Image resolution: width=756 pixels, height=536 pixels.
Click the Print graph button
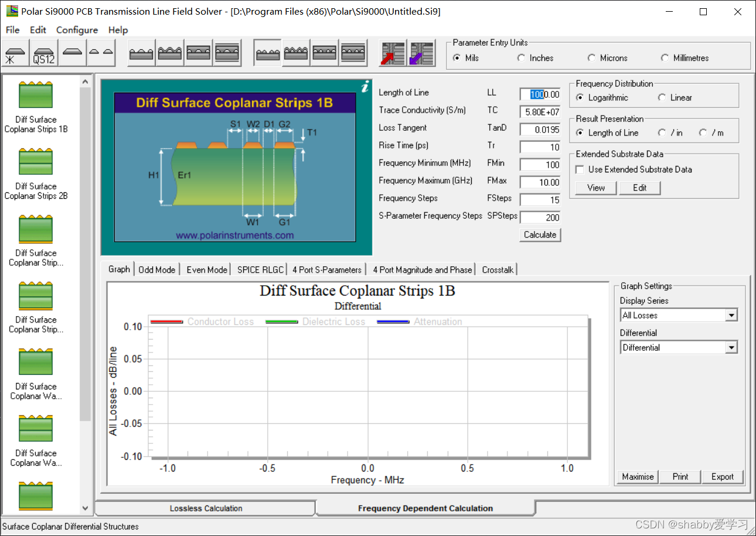click(680, 477)
